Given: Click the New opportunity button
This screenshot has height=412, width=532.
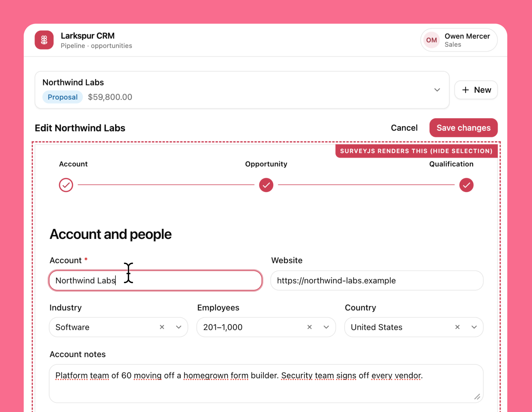Looking at the screenshot, I should point(476,90).
